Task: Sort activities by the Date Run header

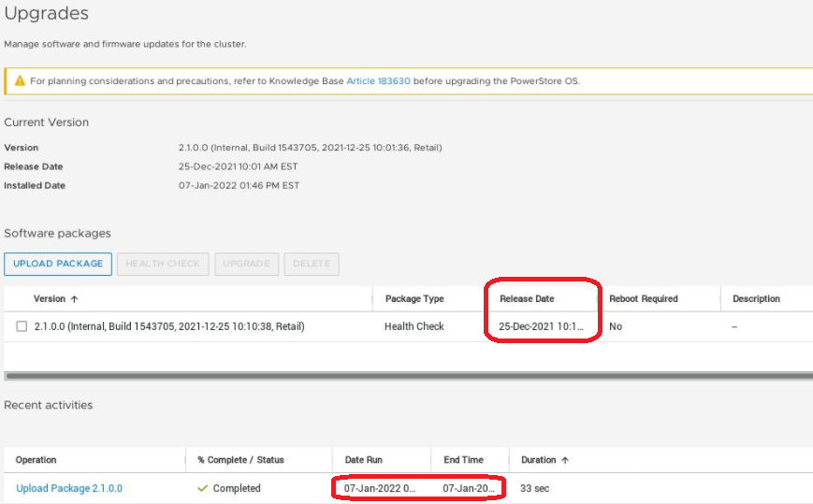Action: coord(363,460)
